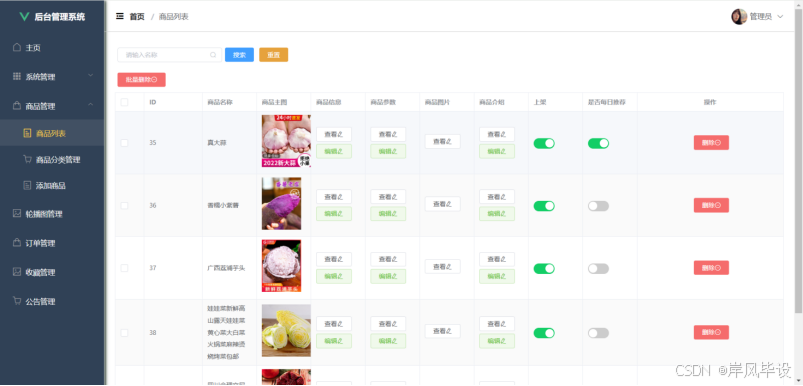Edit 商品信息 for 真大蒜

tap(334, 152)
